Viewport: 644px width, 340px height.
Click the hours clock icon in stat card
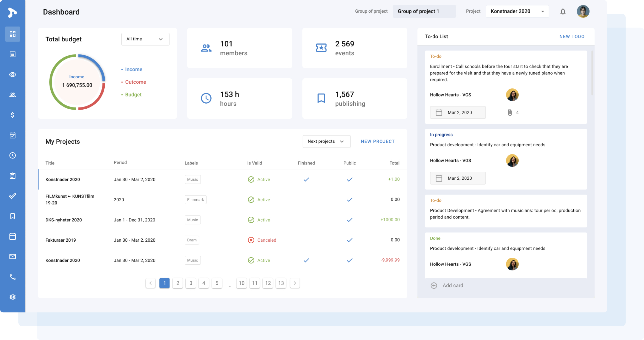coord(206,98)
